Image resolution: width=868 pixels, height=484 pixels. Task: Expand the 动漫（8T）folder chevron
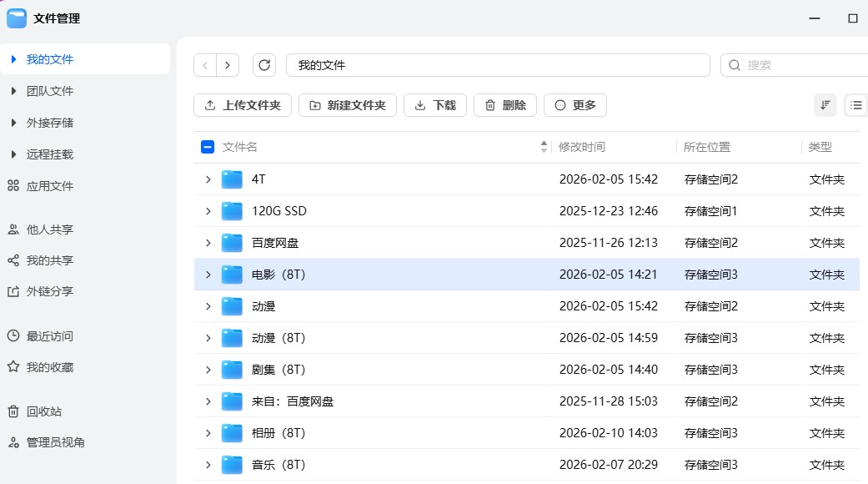[208, 338]
